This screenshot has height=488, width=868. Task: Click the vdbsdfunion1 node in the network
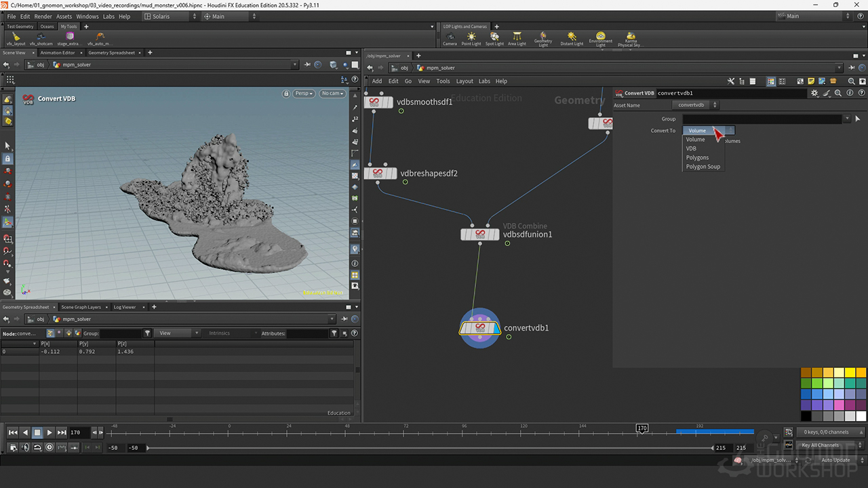pyautogui.click(x=480, y=235)
